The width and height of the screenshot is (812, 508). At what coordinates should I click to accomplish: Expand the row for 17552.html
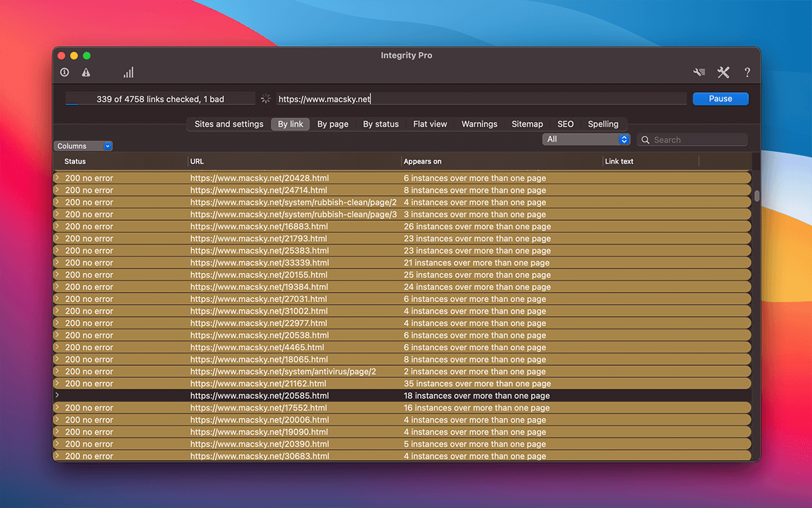[x=57, y=408]
